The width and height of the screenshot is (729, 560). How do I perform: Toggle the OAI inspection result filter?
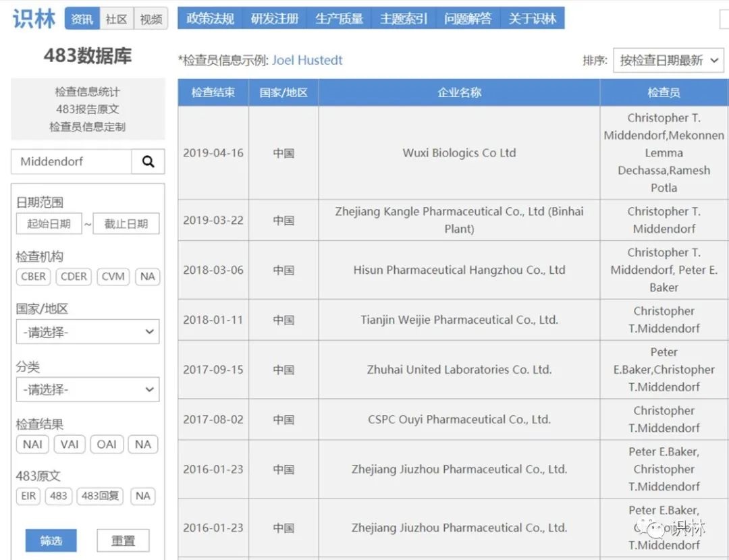(x=107, y=444)
